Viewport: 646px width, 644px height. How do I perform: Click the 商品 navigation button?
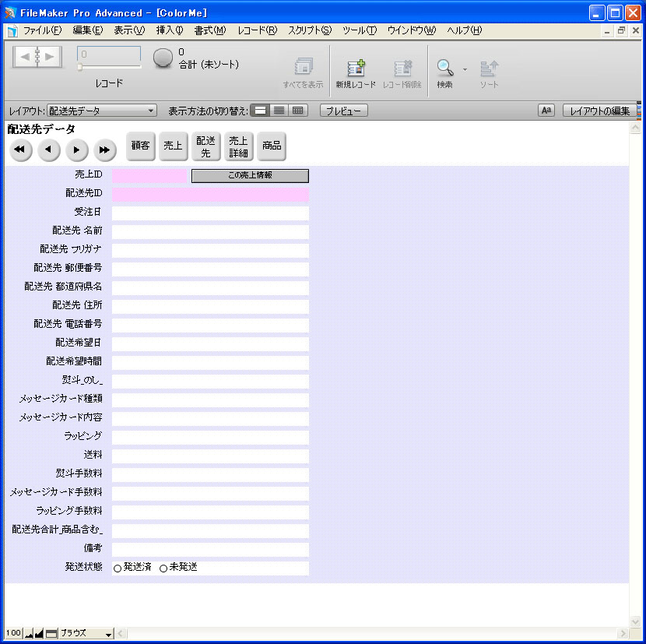coord(272,146)
